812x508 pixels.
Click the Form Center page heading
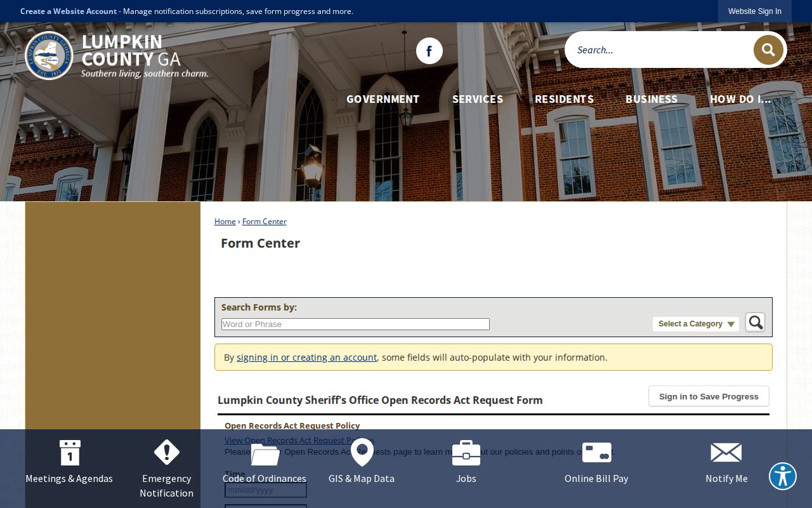click(x=260, y=243)
